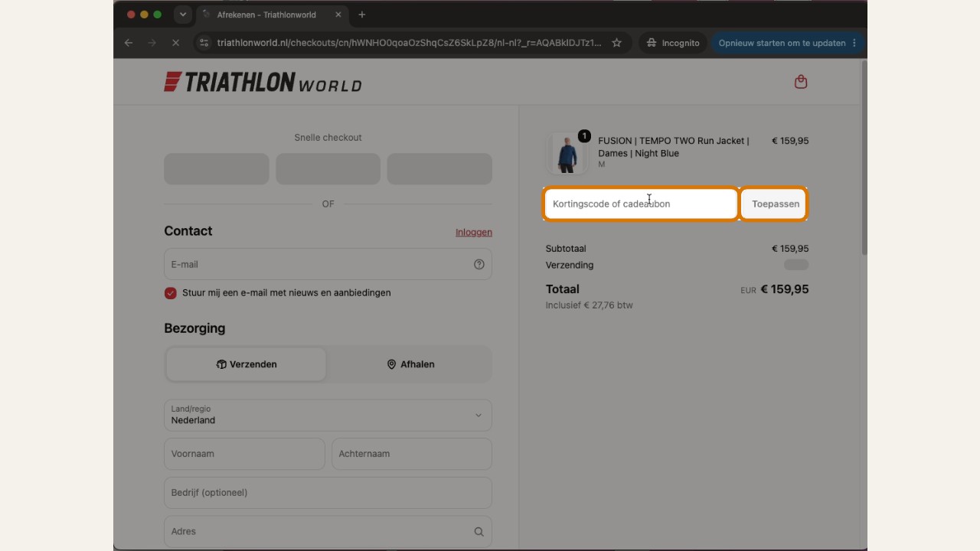Select the Afhalen pickup option

click(410, 364)
